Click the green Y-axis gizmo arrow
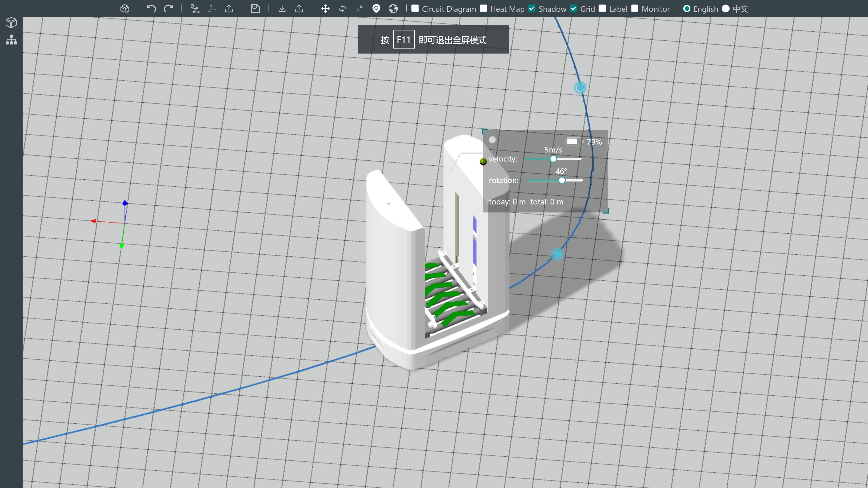Viewport: 868px width, 488px height. [122, 246]
